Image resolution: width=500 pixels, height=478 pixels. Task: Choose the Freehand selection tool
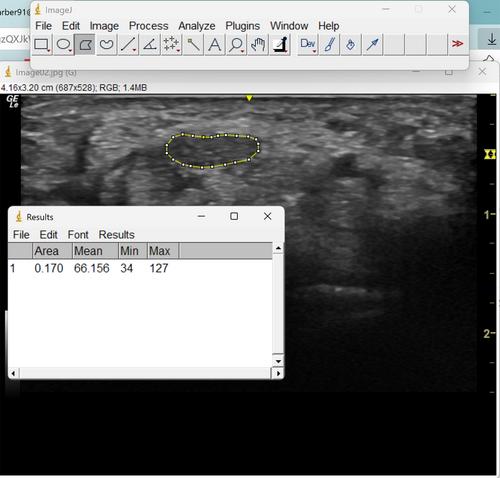[106, 44]
